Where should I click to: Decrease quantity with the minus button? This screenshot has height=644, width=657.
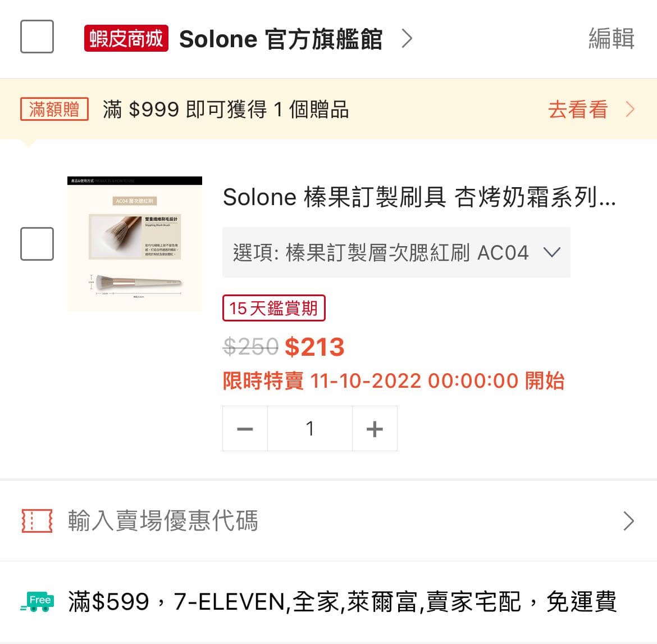(245, 428)
